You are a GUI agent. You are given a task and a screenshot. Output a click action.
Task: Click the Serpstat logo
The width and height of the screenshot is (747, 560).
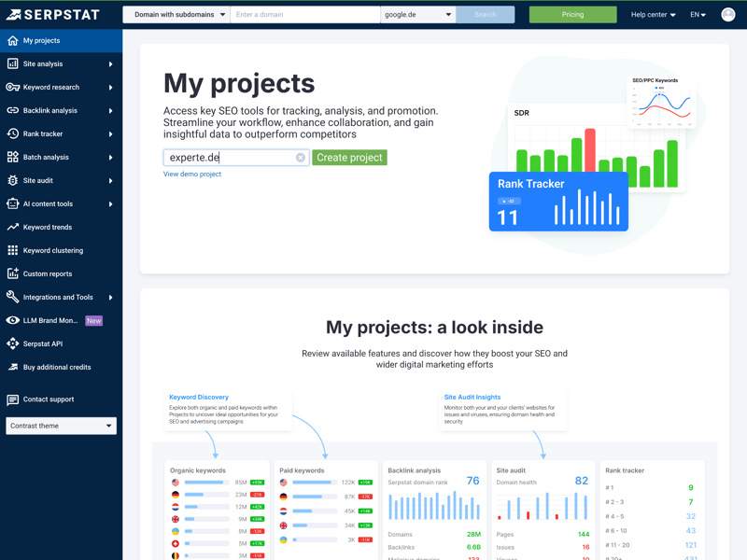click(52, 15)
